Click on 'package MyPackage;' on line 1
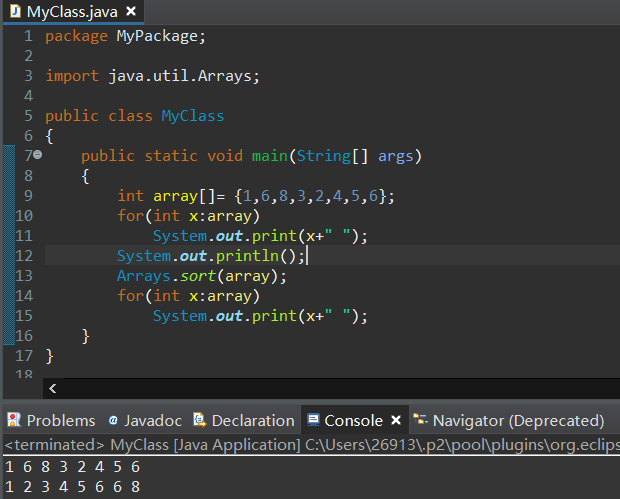The height and width of the screenshot is (499, 620). point(125,36)
